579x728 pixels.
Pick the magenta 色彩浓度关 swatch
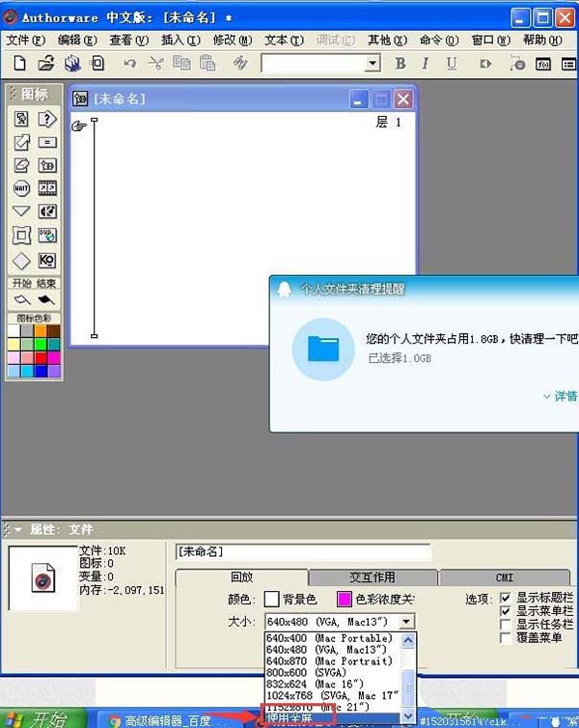point(344,600)
